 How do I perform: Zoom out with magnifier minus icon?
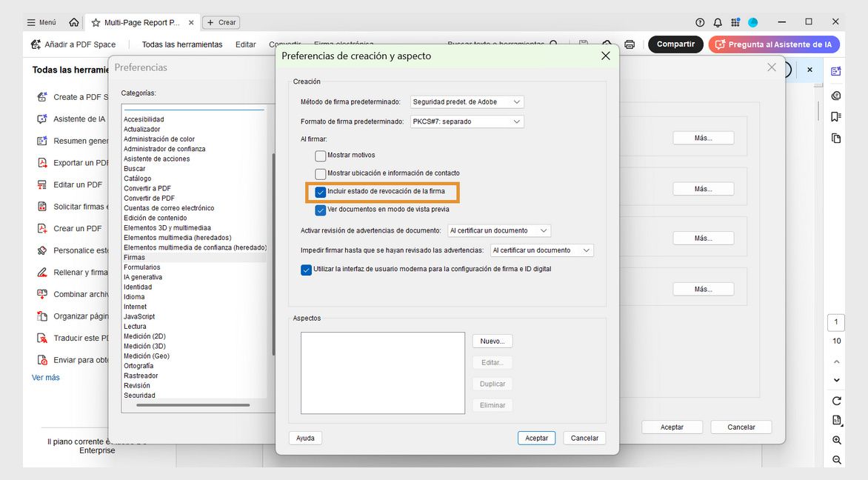tap(836, 459)
